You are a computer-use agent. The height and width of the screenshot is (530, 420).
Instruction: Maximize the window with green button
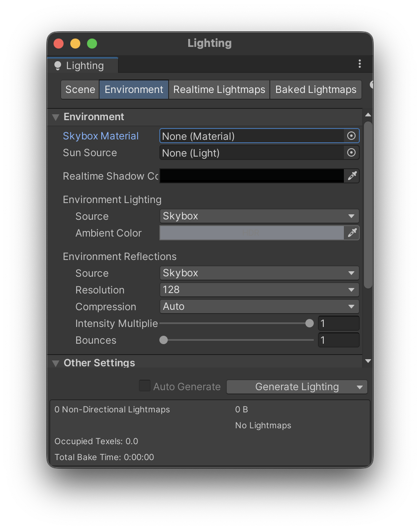[92, 44]
